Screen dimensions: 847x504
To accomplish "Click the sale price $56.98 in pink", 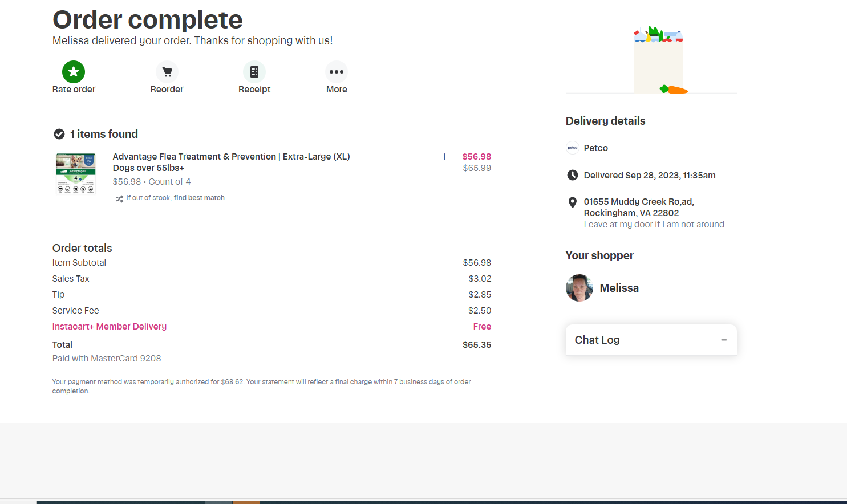I will [x=476, y=157].
